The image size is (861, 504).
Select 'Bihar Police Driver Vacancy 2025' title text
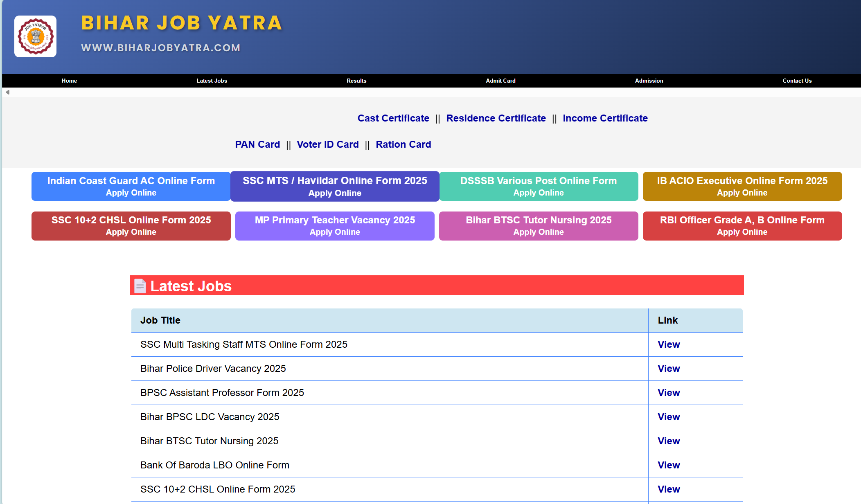[x=213, y=369]
